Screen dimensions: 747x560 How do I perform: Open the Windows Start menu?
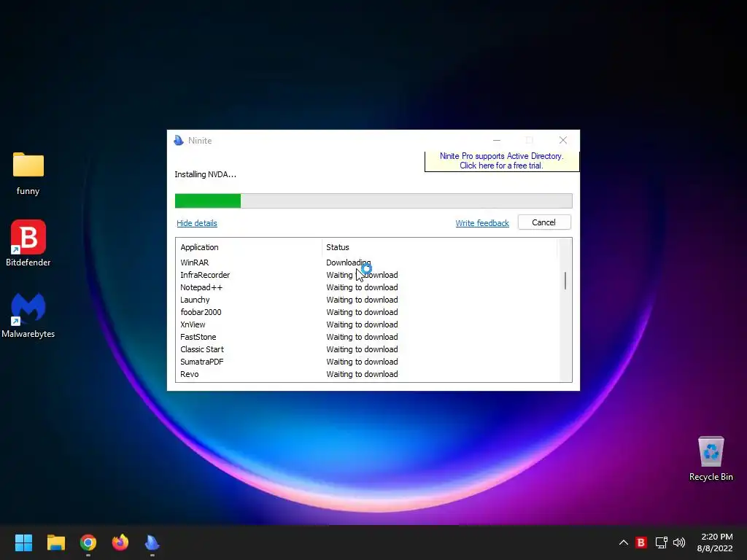23,542
